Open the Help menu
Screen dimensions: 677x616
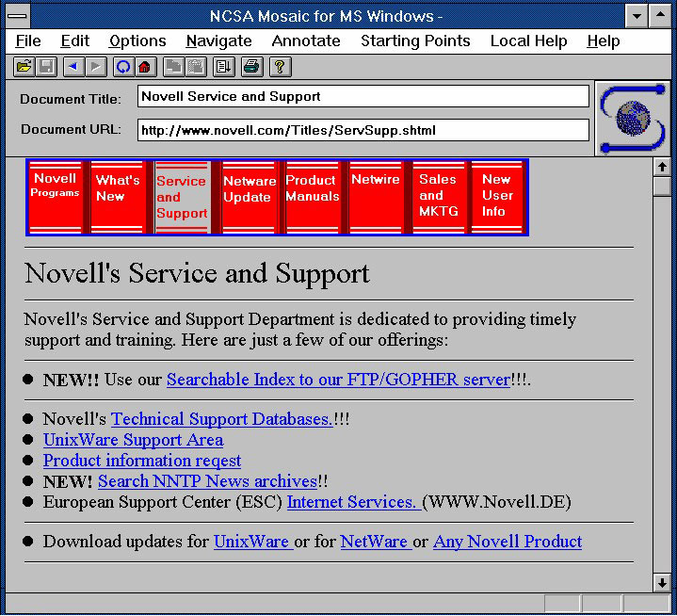(x=604, y=41)
